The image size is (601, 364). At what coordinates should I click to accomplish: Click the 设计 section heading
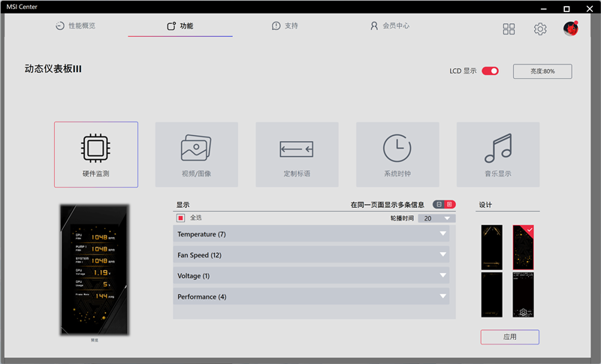click(x=485, y=205)
